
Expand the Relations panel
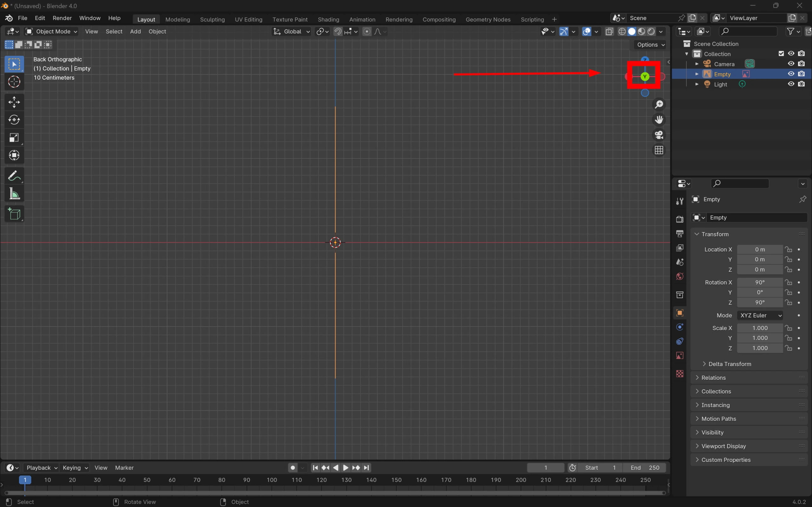click(x=713, y=378)
